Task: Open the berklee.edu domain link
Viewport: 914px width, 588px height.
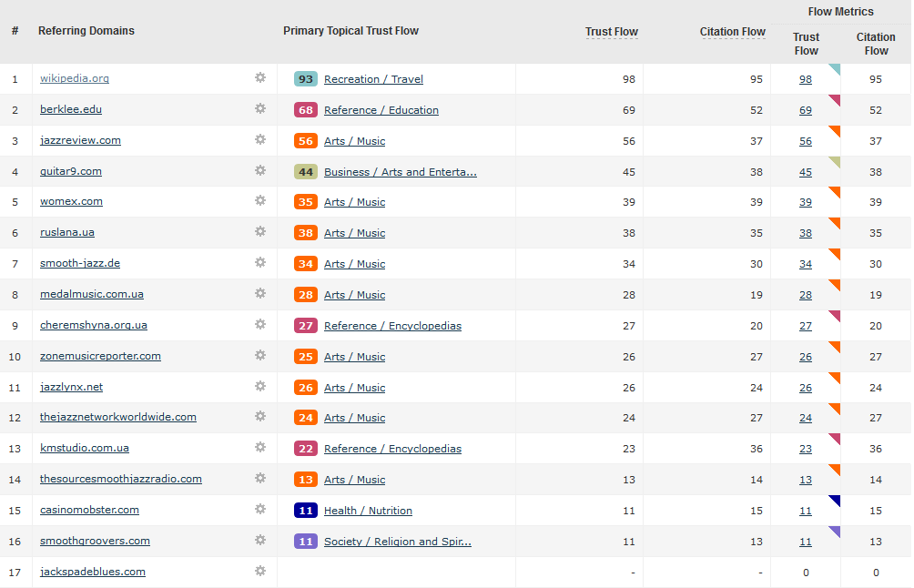Action: tap(70, 109)
